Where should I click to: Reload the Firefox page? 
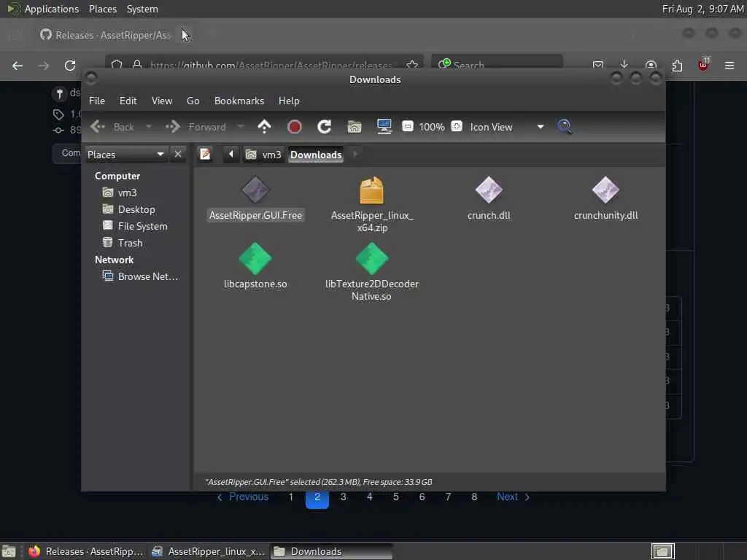(x=70, y=65)
